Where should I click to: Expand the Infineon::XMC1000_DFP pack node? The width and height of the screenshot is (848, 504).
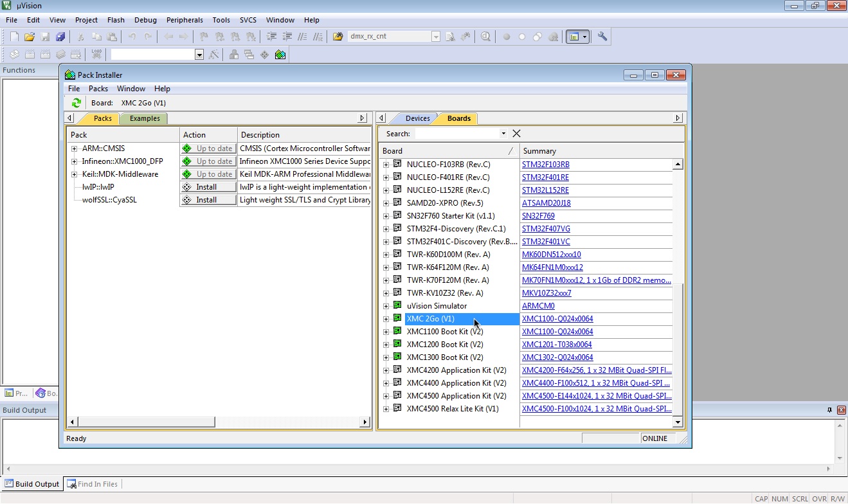(x=75, y=161)
